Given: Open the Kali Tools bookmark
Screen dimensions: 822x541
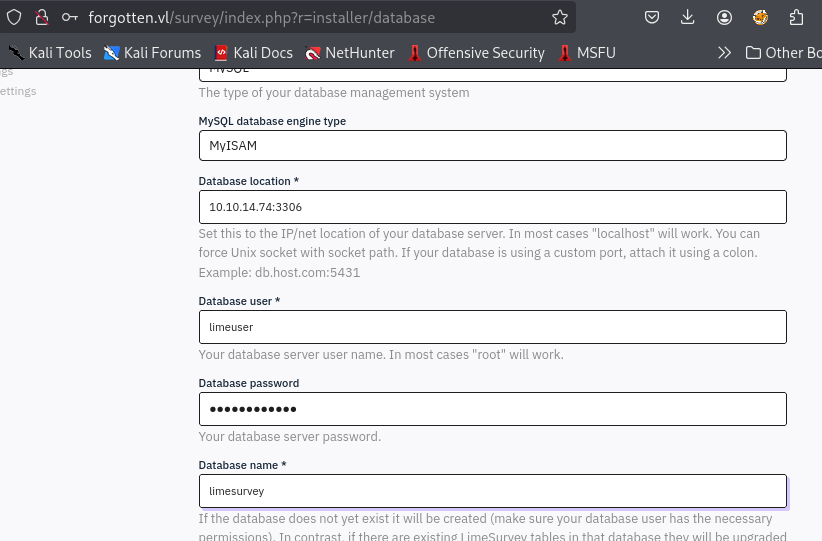Looking at the screenshot, I should [x=50, y=53].
